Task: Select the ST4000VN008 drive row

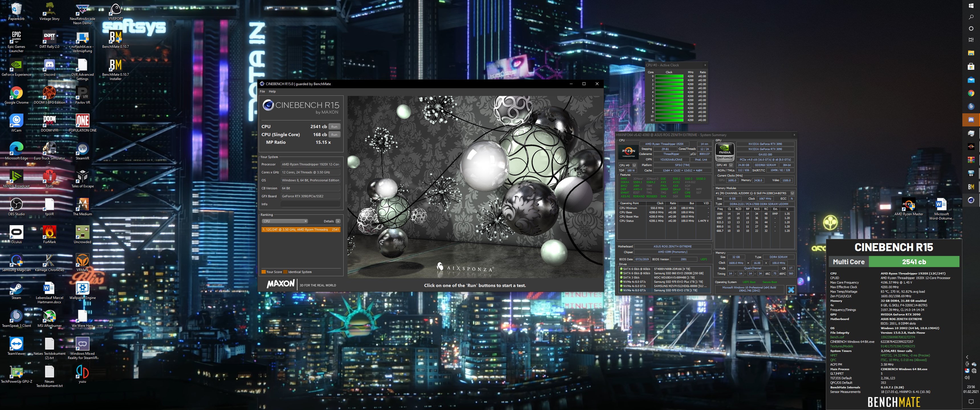Action: pos(665,269)
